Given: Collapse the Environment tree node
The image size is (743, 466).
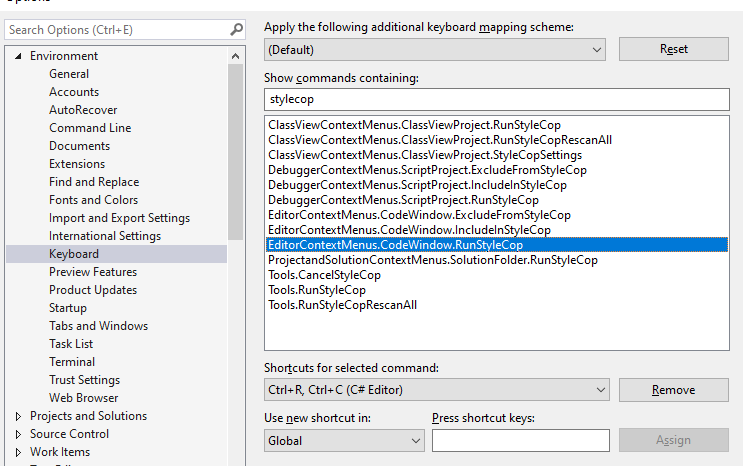Looking at the screenshot, I should click(18, 56).
